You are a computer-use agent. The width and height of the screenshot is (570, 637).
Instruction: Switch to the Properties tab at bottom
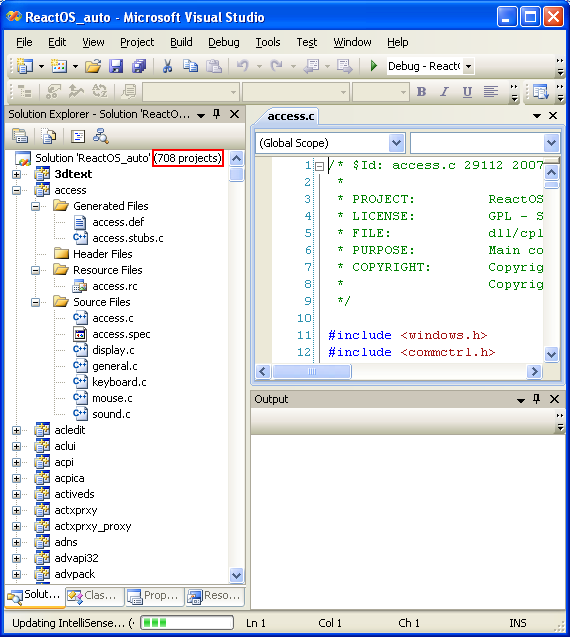154,596
